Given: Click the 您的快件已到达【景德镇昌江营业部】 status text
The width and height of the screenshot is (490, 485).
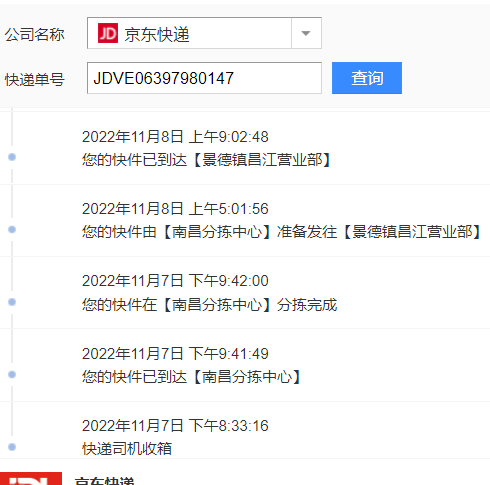Looking at the screenshot, I should [207, 160].
